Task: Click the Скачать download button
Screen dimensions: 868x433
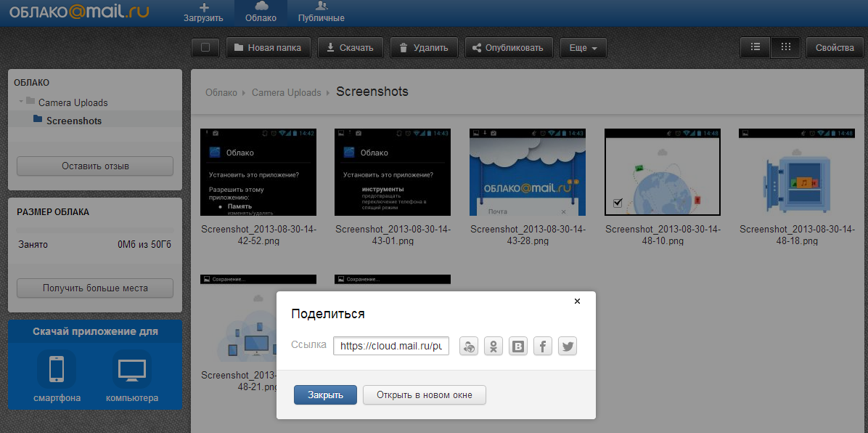Action: [350, 48]
